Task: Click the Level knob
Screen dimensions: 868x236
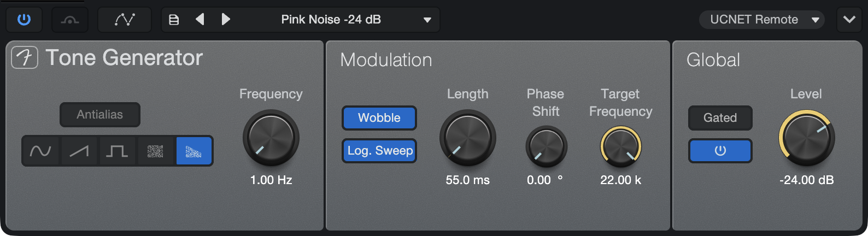Action: [x=807, y=138]
